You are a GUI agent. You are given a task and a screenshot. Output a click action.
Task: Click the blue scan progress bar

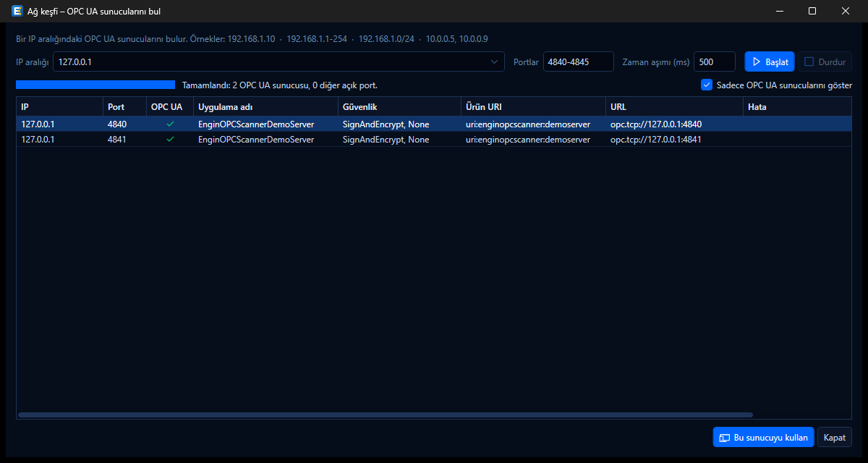tap(95, 85)
